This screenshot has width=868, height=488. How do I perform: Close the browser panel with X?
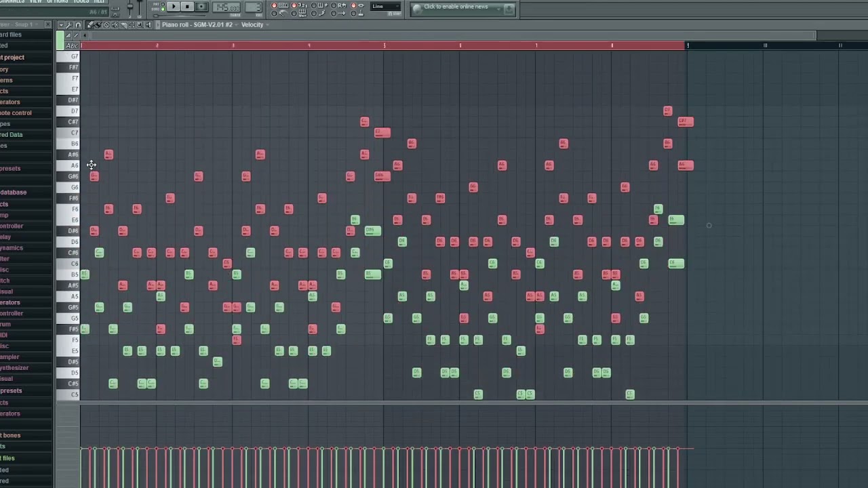[48, 24]
